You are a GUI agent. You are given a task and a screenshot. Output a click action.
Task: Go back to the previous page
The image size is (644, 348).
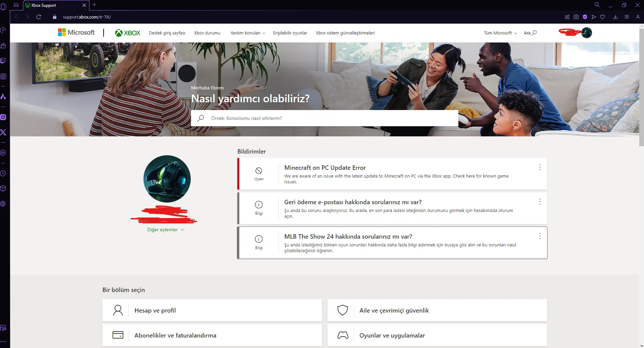(x=16, y=17)
